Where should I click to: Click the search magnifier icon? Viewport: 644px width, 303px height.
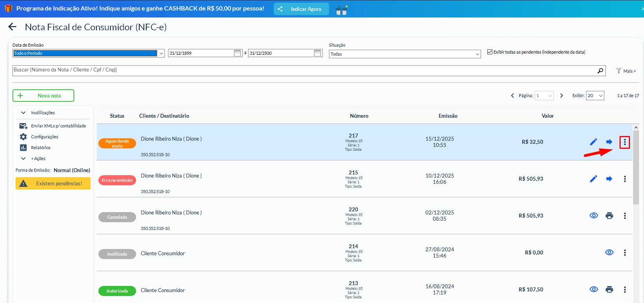pyautogui.click(x=600, y=71)
